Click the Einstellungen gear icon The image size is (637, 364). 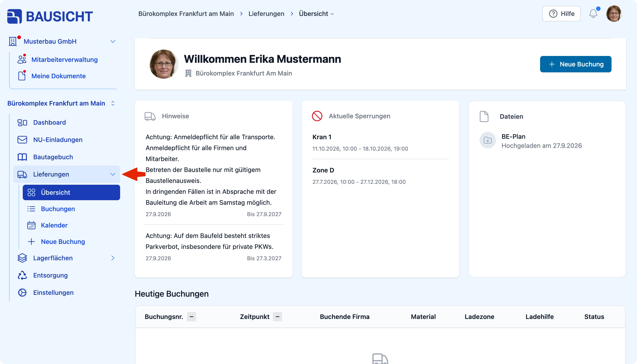pyautogui.click(x=22, y=293)
